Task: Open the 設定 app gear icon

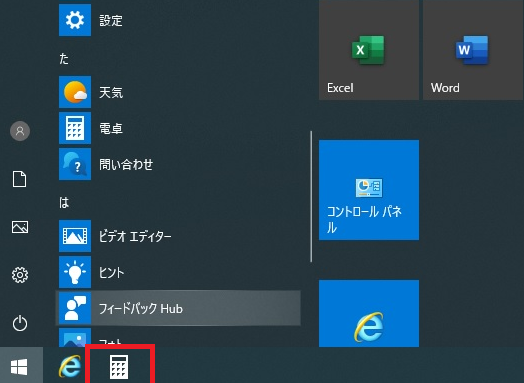Action: pos(75,20)
